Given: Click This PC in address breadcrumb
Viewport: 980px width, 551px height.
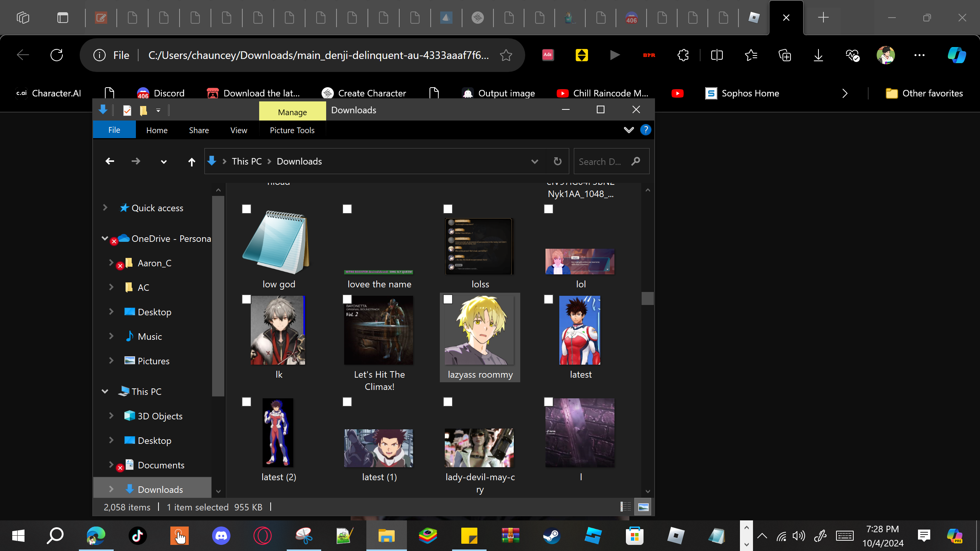Looking at the screenshot, I should [247, 161].
